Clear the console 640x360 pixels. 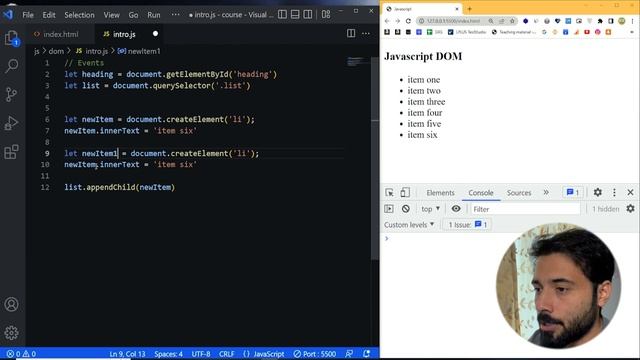(405, 209)
